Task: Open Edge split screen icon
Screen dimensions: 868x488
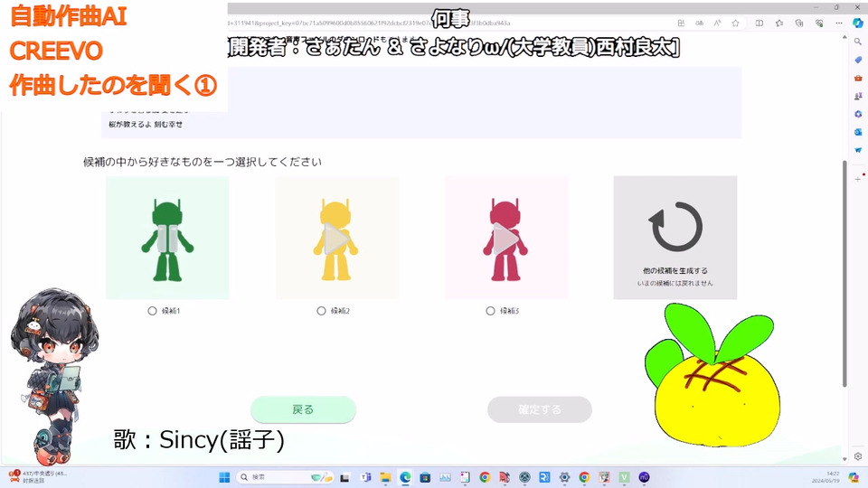Action: (x=759, y=23)
